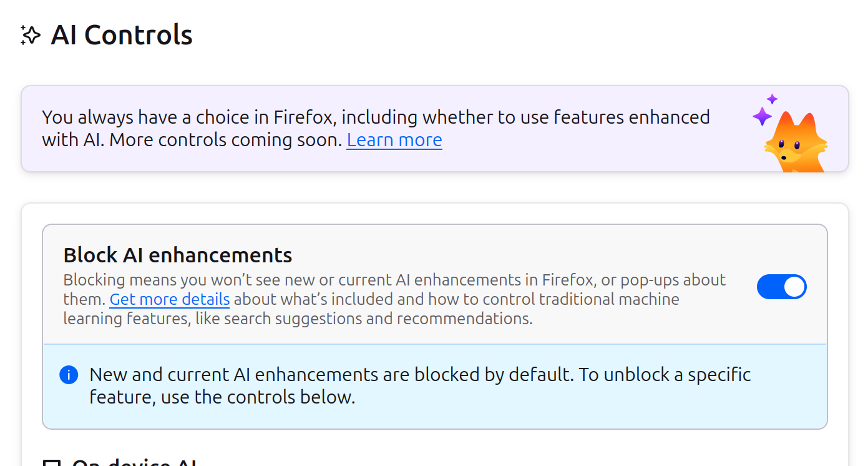
Task: Click the partially visible On-device AI heading
Action: 134,463
